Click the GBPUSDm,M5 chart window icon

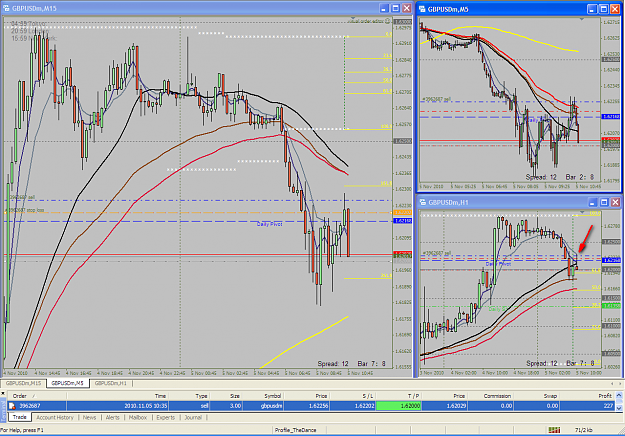pos(422,9)
